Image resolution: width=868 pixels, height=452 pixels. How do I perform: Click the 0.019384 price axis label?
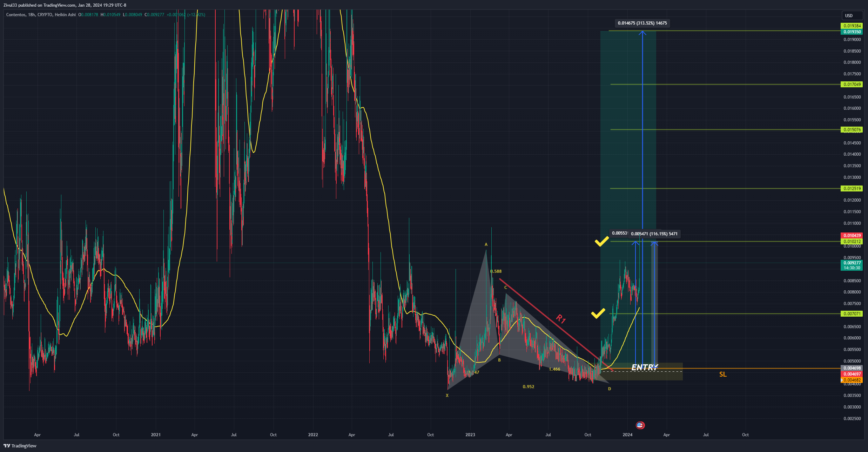852,26
